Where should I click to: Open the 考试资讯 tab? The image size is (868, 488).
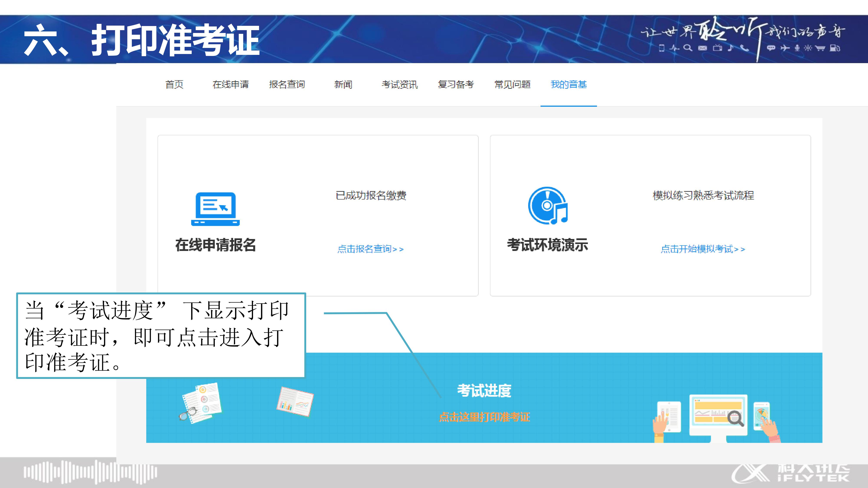pos(400,85)
